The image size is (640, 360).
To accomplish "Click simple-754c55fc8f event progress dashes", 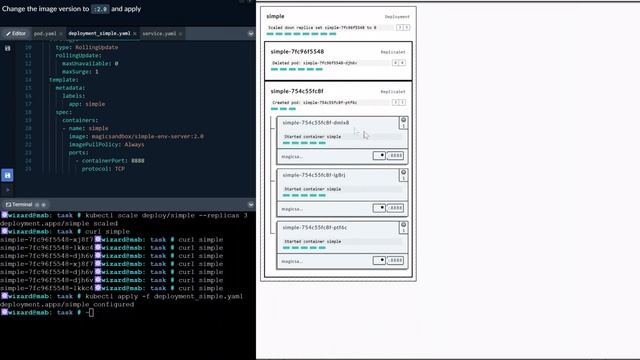I will pyautogui.click(x=283, y=109).
